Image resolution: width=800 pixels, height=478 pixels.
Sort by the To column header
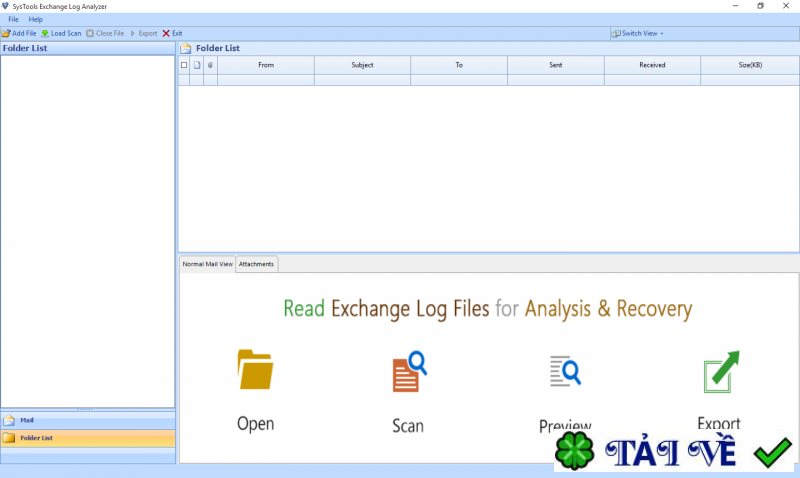coord(459,65)
